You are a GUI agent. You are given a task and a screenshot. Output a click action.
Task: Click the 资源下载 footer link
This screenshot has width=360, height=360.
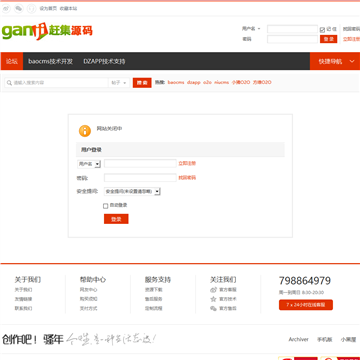[154, 290]
